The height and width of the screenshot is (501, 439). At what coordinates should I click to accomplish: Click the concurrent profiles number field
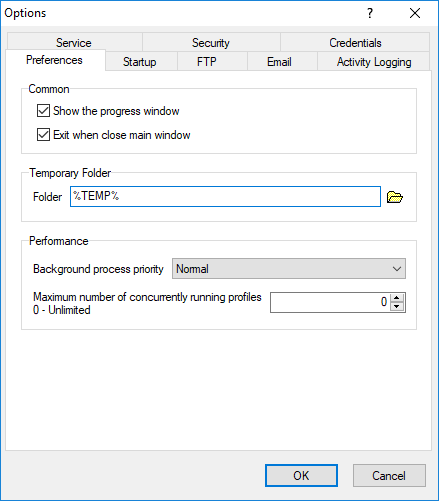[x=330, y=302]
